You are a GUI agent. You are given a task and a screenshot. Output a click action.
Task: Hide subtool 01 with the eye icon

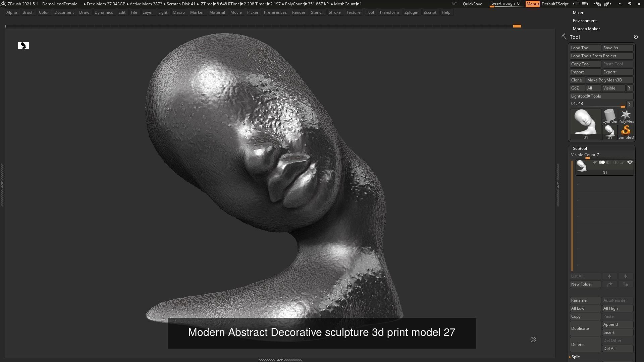point(630,162)
